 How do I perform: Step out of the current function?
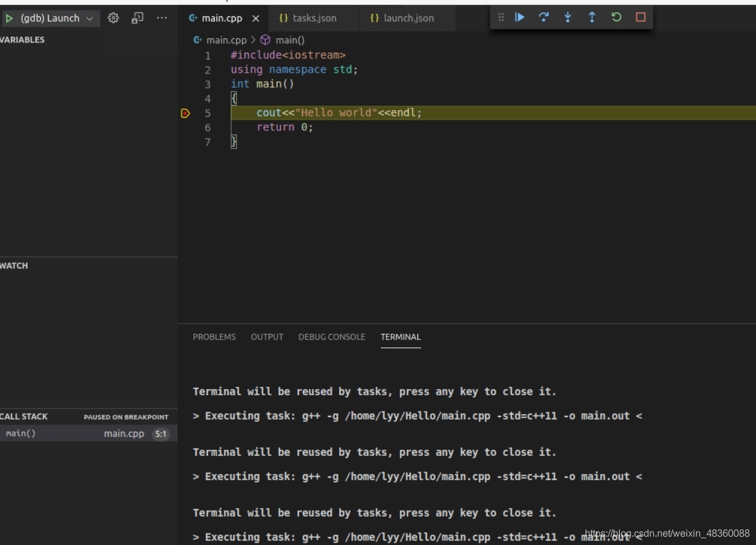coord(592,17)
